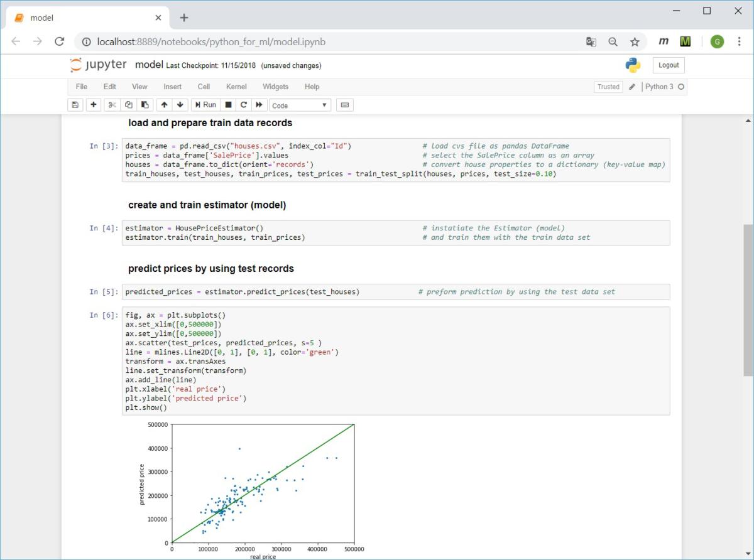This screenshot has height=560, width=754.
Task: Click the green M extension icon
Action: tap(686, 41)
